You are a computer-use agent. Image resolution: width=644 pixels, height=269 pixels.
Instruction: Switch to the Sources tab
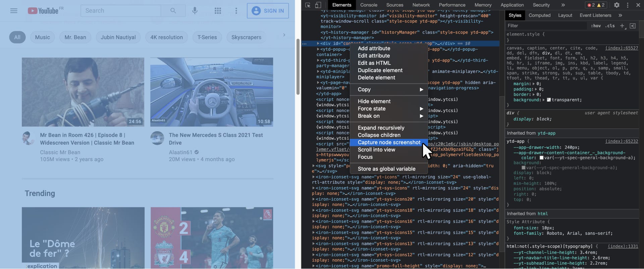click(395, 5)
